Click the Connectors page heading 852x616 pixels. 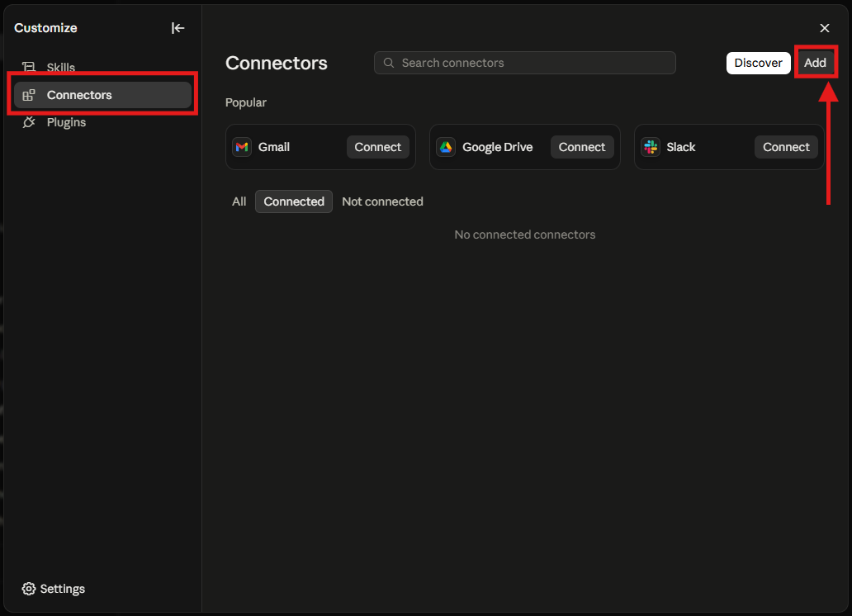coord(277,63)
